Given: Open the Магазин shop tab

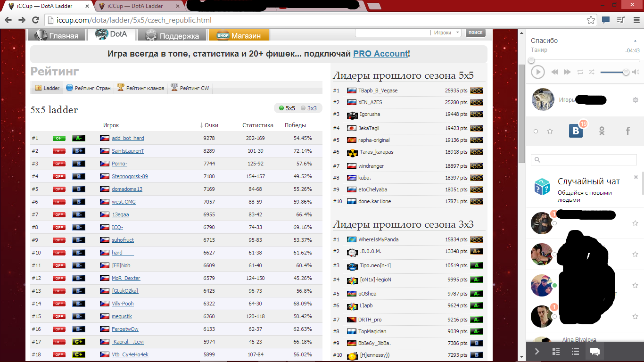Looking at the screenshot, I should (239, 35).
